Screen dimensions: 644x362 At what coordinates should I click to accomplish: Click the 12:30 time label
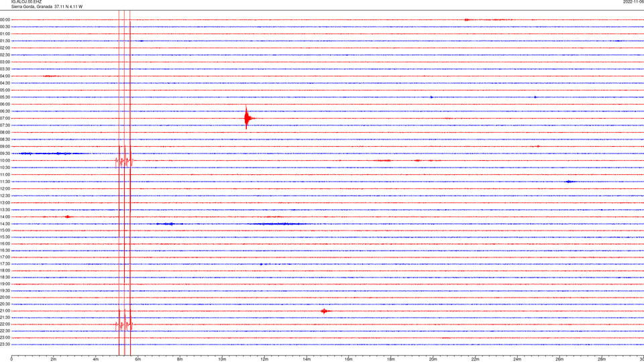tap(5, 196)
